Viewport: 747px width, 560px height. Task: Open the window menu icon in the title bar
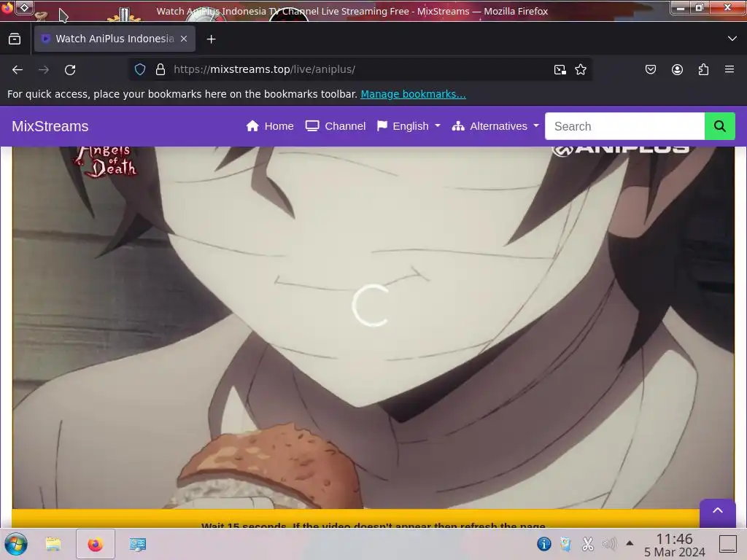pyautogui.click(x=24, y=7)
